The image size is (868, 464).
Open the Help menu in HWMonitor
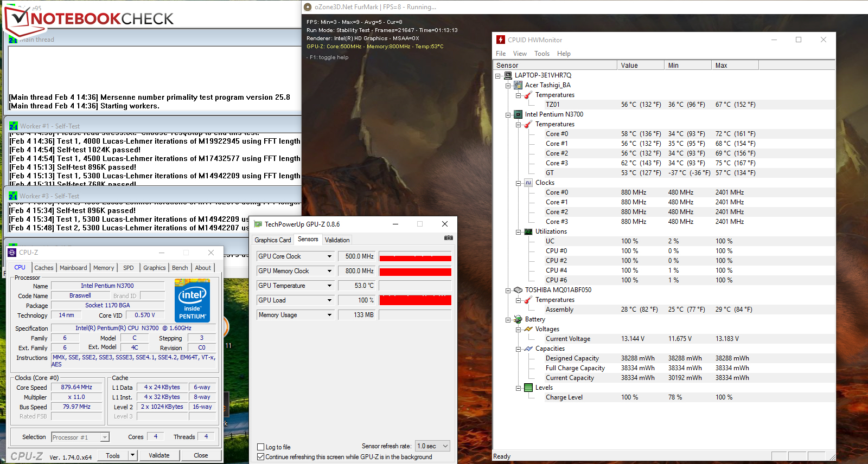coord(564,54)
